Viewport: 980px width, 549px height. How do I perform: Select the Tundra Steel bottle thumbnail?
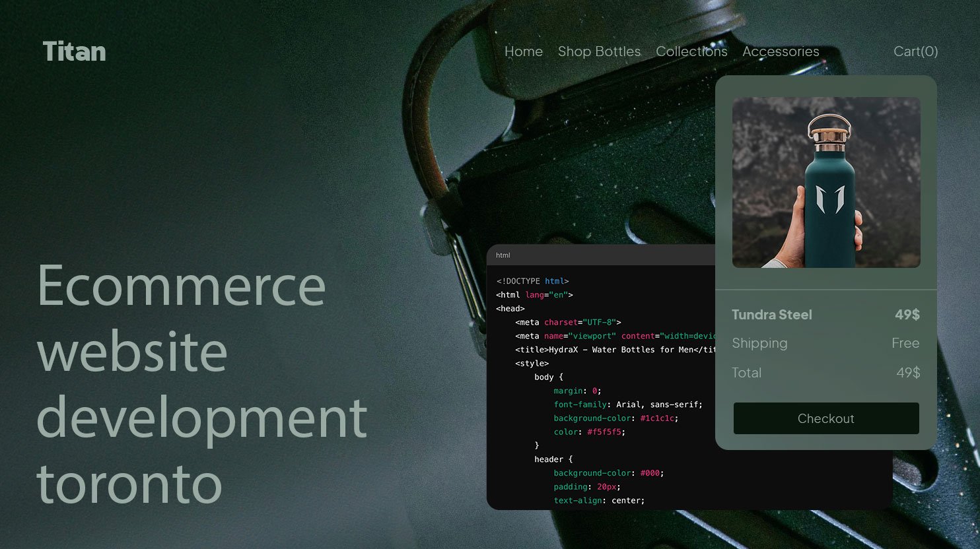[826, 183]
